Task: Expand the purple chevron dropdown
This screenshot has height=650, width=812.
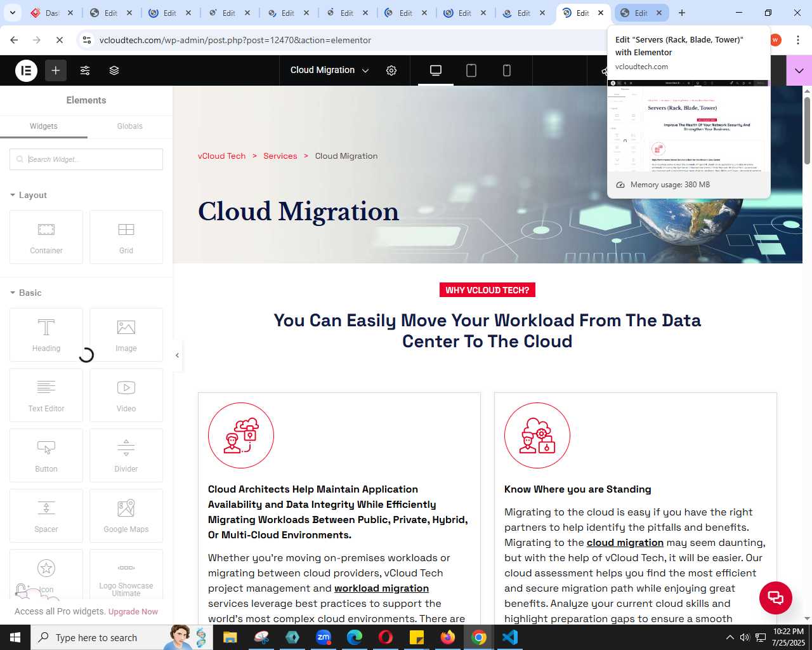Action: [x=799, y=70]
